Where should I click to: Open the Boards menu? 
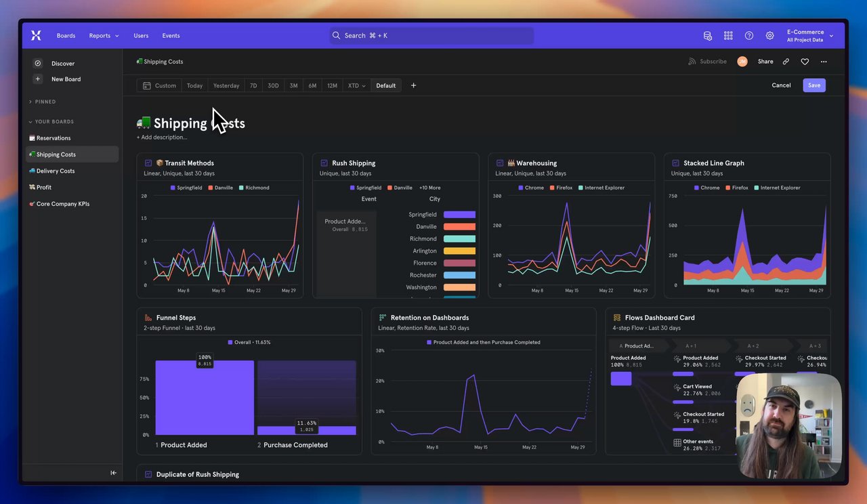coord(66,35)
